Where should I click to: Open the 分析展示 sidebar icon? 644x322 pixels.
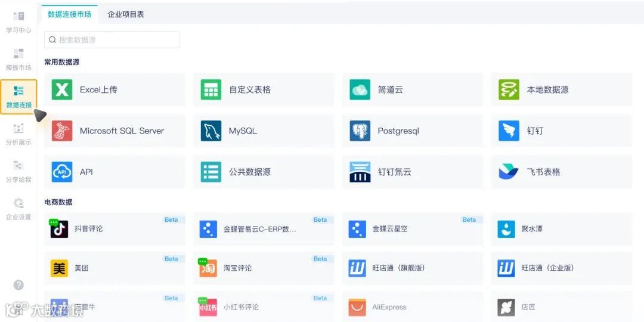click(18, 128)
